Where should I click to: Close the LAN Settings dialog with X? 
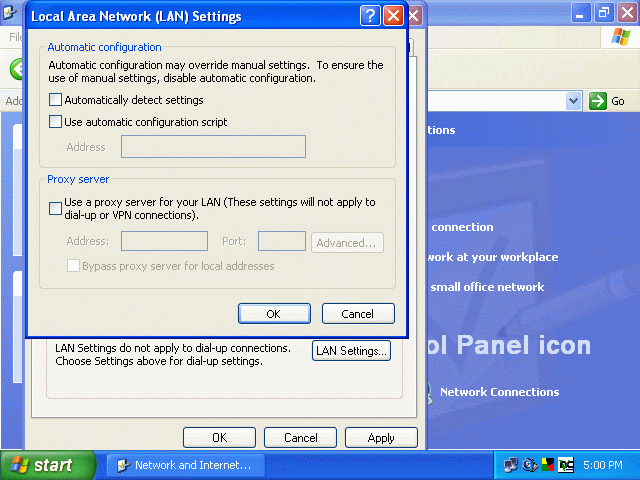[x=393, y=16]
